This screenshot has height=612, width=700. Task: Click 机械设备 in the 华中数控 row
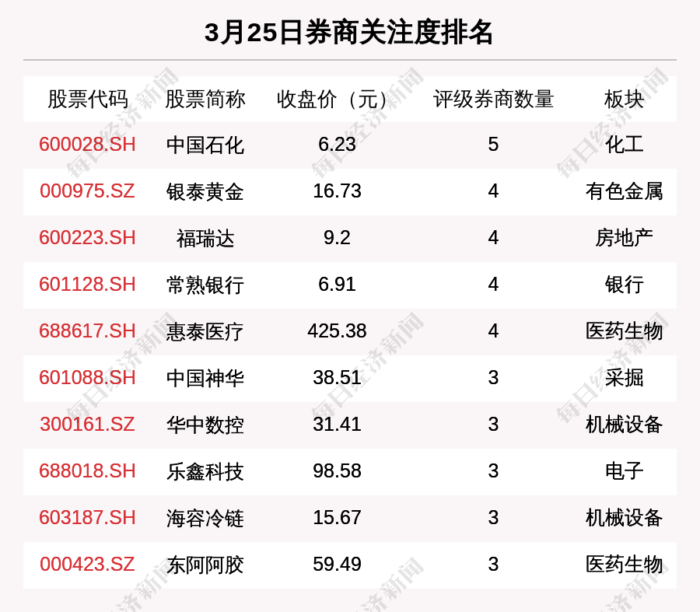pyautogui.click(x=624, y=425)
